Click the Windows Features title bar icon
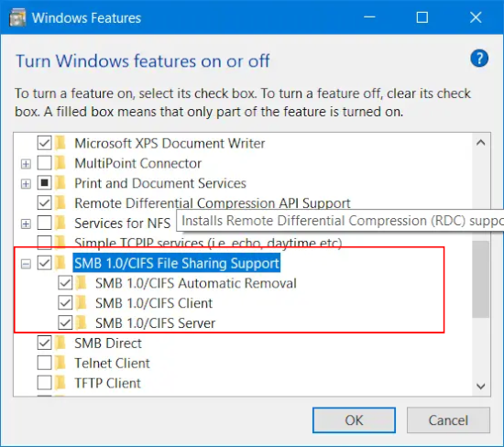The height and width of the screenshot is (447, 504). pos(17,17)
